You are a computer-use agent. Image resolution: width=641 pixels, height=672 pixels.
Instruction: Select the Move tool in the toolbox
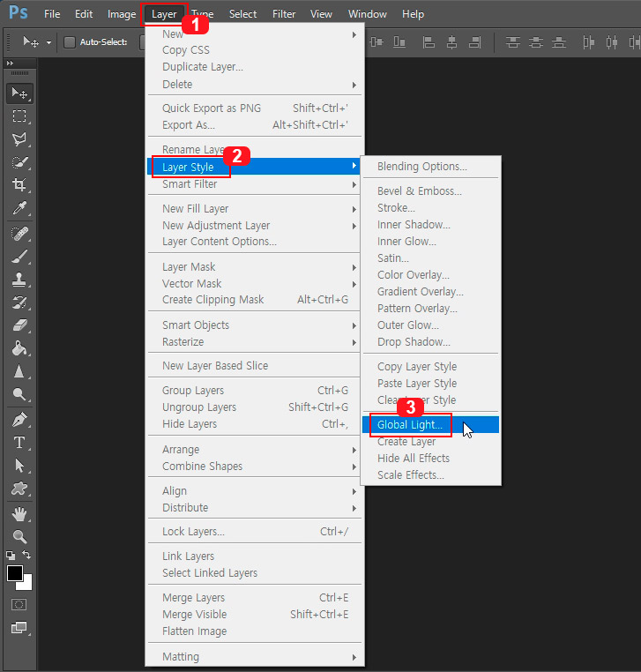pos(19,93)
